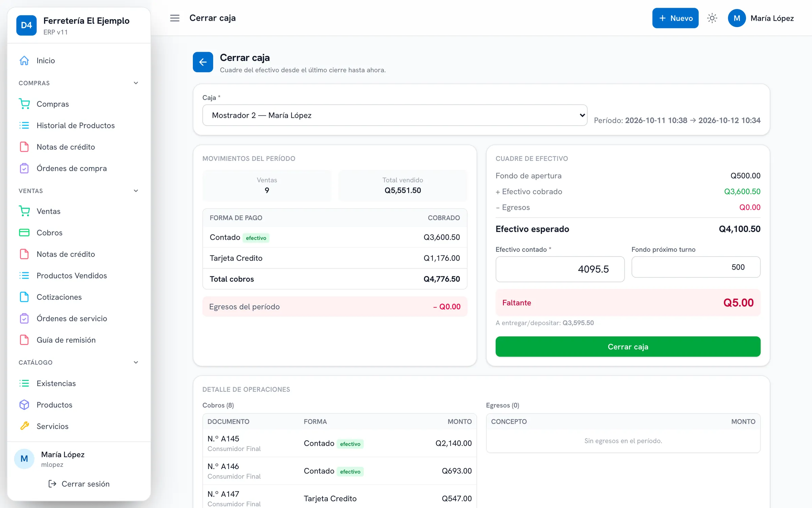Click the Total vendido Q5,551.50 card
Viewport: 812px width, 508px height.
tap(402, 186)
